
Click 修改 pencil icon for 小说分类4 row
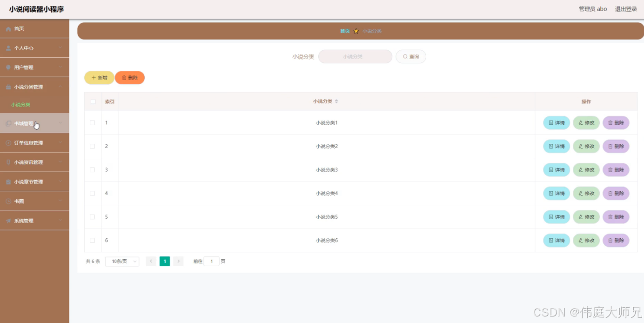[581, 194]
